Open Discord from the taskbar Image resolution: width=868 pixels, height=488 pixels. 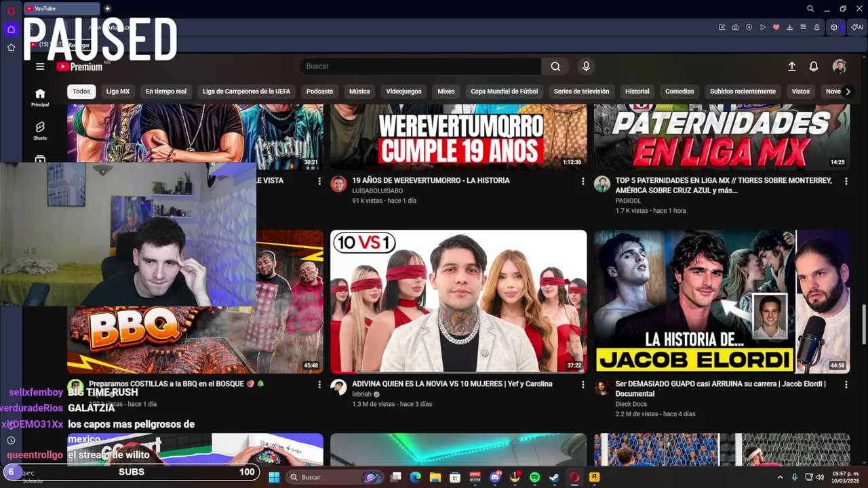click(x=495, y=477)
